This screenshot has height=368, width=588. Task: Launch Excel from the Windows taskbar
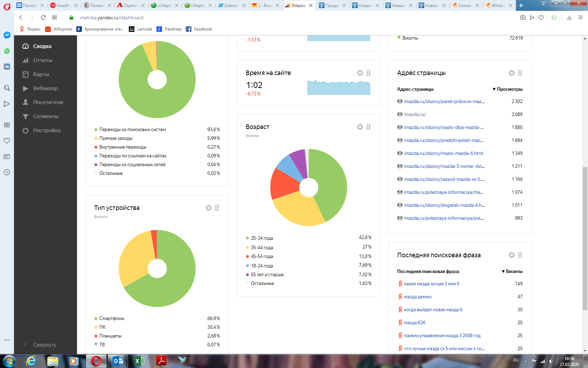click(x=140, y=361)
